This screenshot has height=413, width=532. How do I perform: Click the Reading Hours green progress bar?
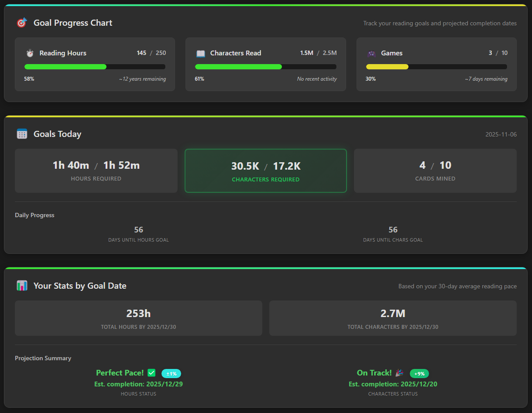click(x=65, y=67)
